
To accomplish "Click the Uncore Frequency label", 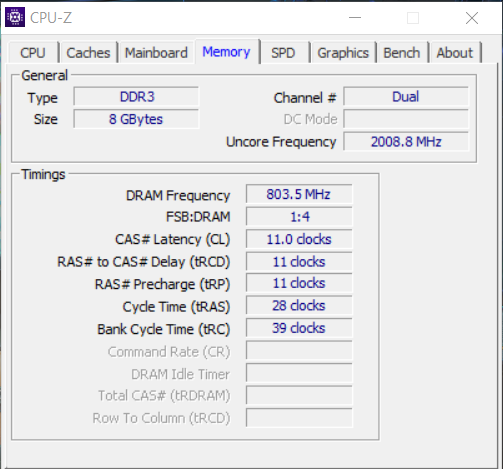I will point(281,142).
